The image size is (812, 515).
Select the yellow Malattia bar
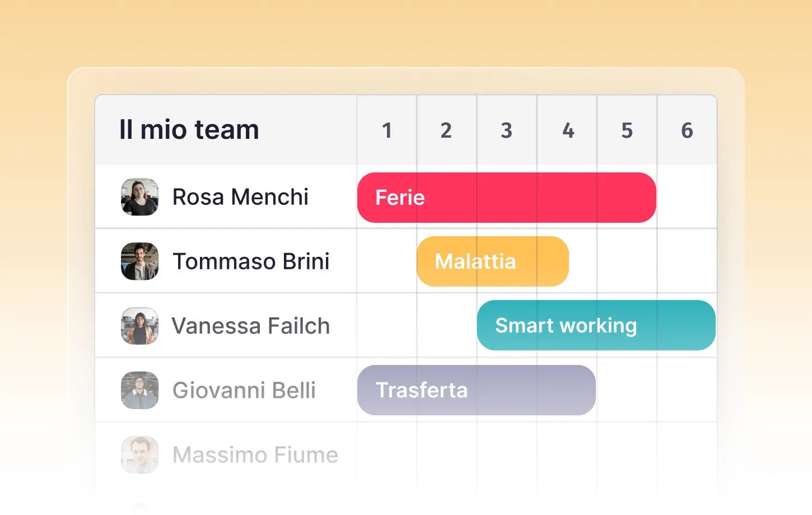tap(492, 261)
